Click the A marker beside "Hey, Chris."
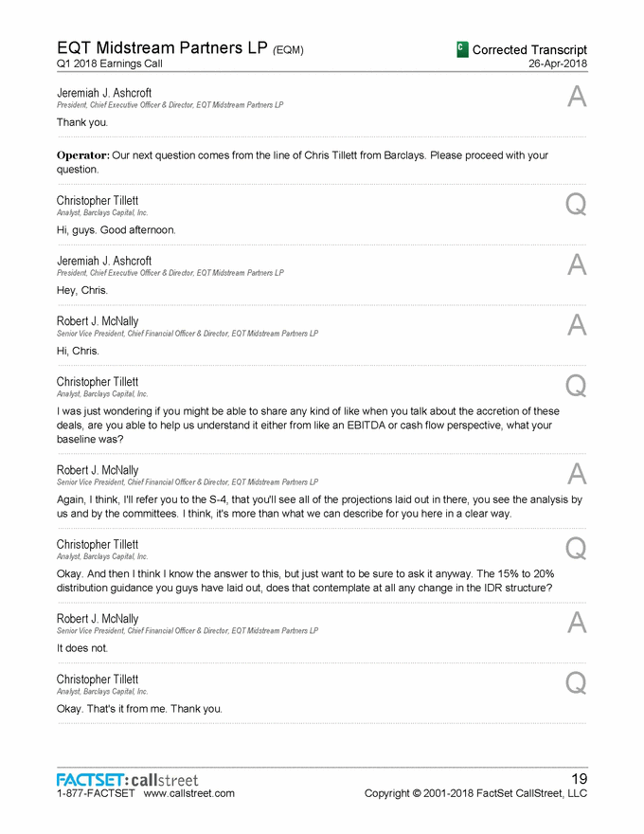 pos(576,265)
